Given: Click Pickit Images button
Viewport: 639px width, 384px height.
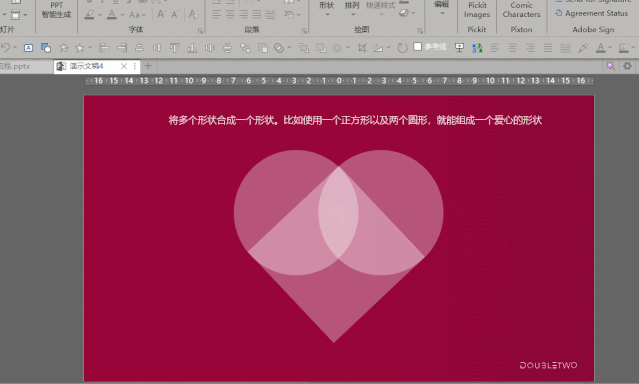Looking at the screenshot, I should click(477, 10).
